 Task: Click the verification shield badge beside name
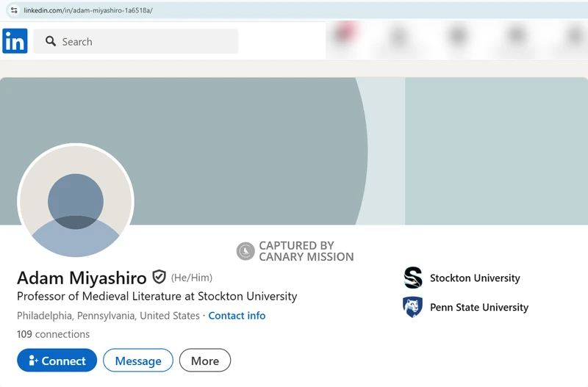(x=159, y=278)
